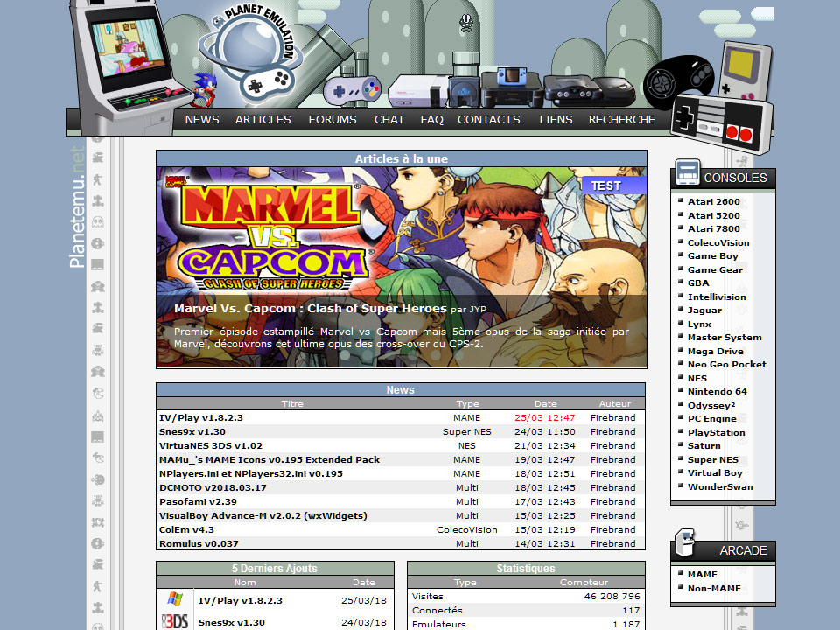Image resolution: width=840 pixels, height=630 pixels.
Task: Open NPlayers.ini et NPlayers32.ini news
Action: point(251,473)
